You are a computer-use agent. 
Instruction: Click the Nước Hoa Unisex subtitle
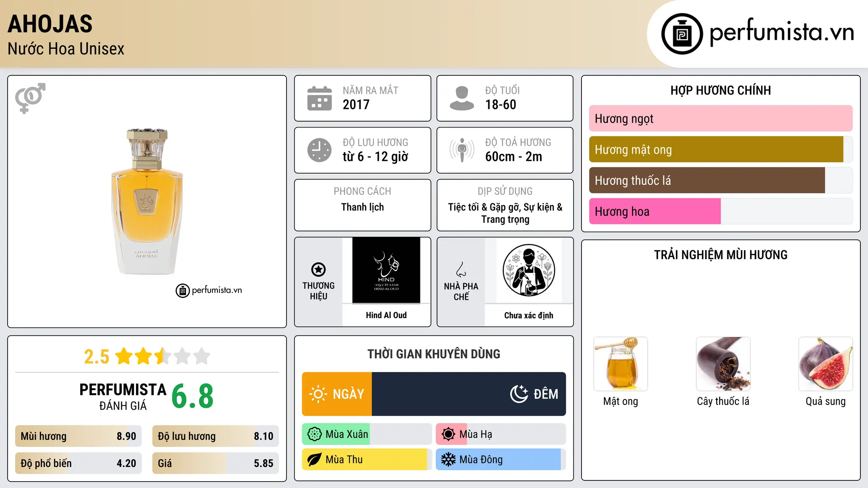pyautogui.click(x=66, y=49)
